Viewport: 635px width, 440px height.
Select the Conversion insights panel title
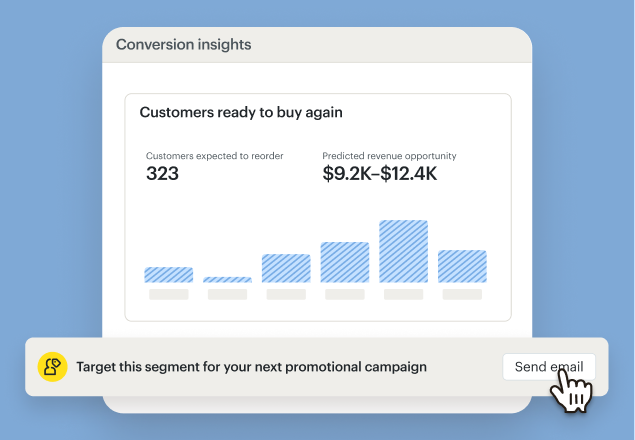point(183,45)
